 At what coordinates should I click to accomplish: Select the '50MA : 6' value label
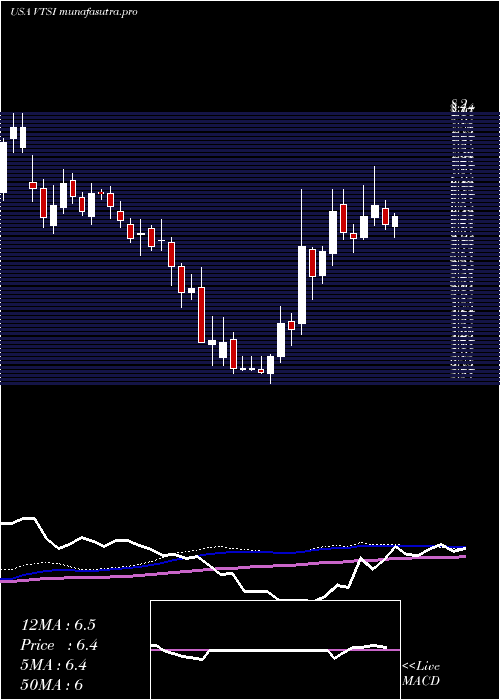click(52, 685)
